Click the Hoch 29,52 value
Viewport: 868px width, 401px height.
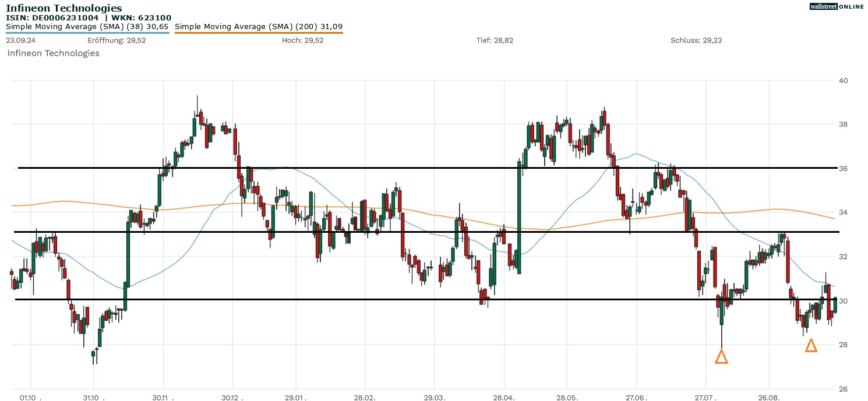tap(302, 40)
